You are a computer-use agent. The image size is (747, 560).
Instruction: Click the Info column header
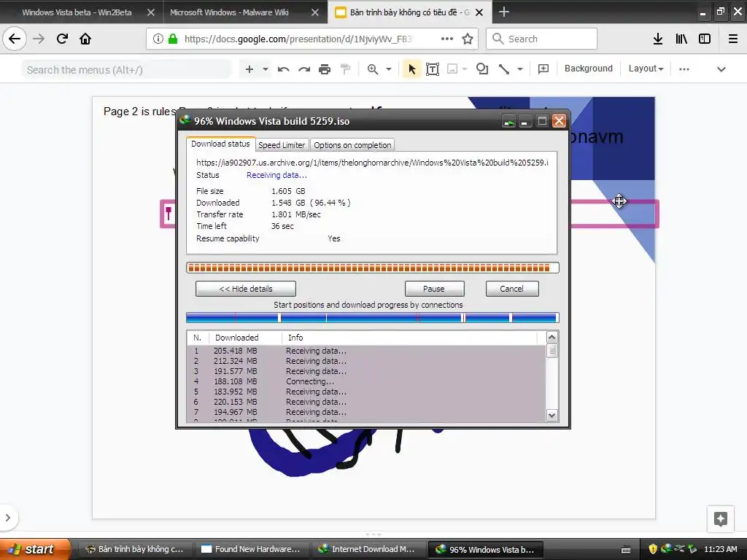(410, 338)
